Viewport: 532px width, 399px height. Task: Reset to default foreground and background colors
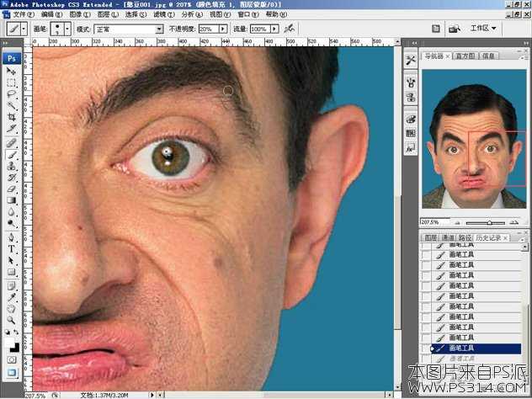coord(8,332)
